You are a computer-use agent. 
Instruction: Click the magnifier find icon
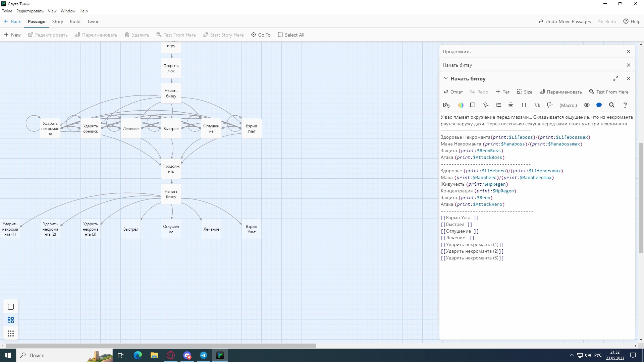click(x=612, y=105)
